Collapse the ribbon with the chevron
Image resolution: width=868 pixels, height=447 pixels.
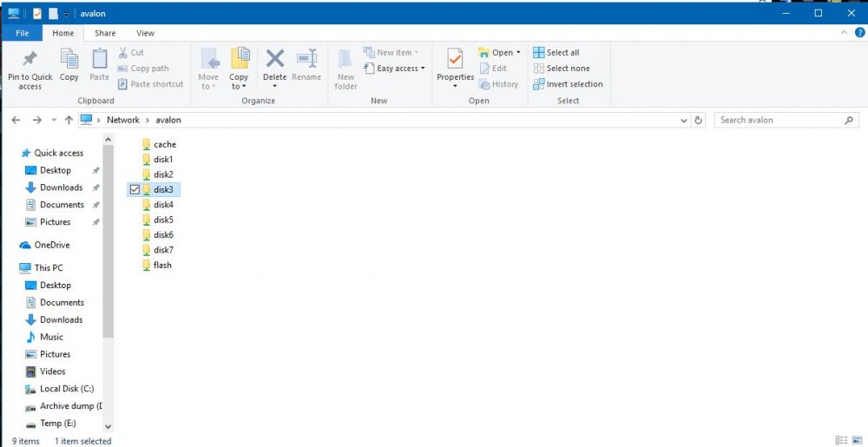844,33
